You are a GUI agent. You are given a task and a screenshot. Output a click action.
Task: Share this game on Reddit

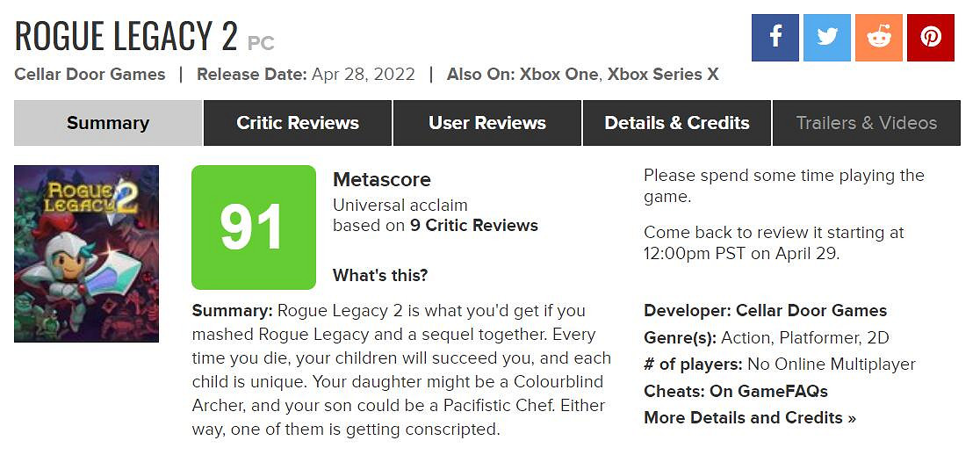pos(879,38)
